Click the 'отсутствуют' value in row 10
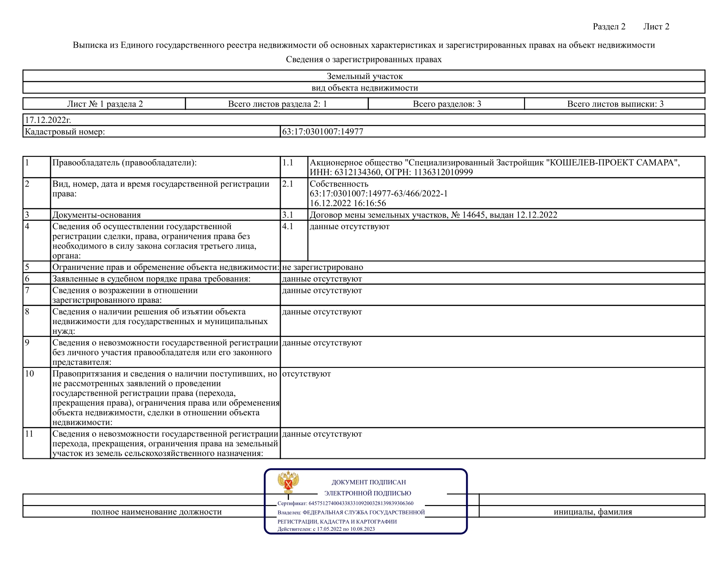This screenshot has width=728, height=563. click(x=306, y=374)
